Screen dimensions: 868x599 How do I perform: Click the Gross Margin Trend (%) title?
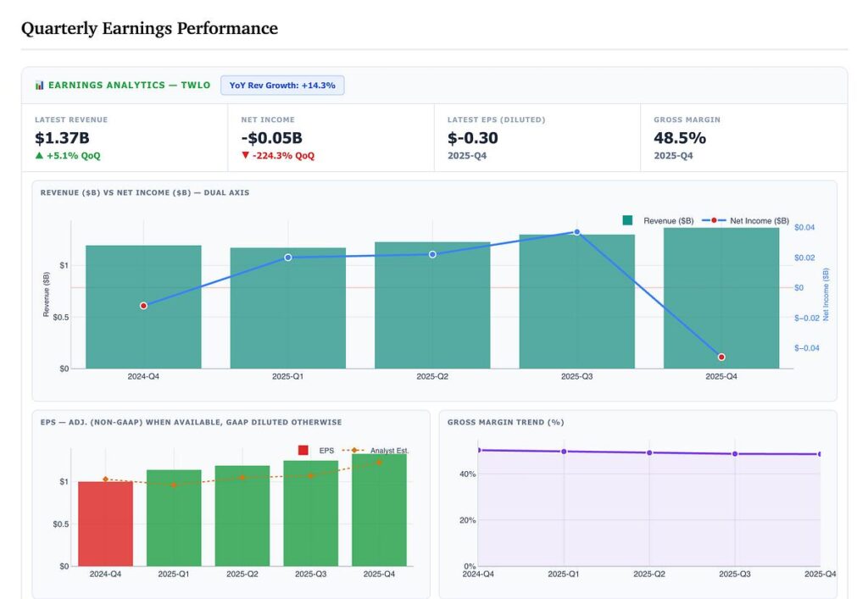click(x=506, y=422)
